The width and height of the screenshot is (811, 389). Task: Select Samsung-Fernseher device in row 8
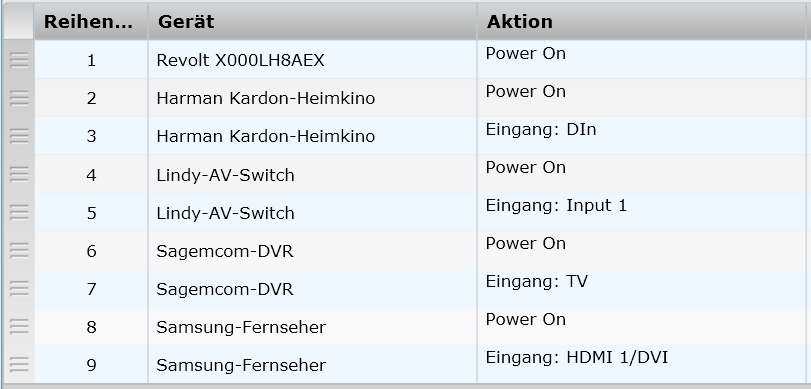[312, 326]
